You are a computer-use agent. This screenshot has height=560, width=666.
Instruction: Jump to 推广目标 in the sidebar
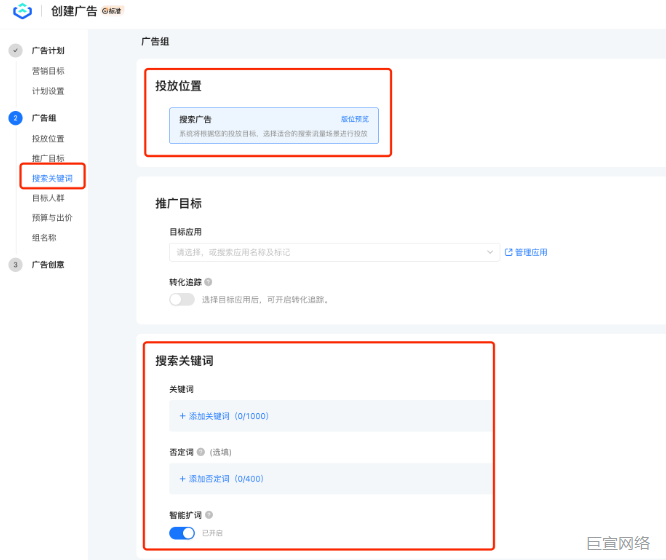(x=48, y=158)
